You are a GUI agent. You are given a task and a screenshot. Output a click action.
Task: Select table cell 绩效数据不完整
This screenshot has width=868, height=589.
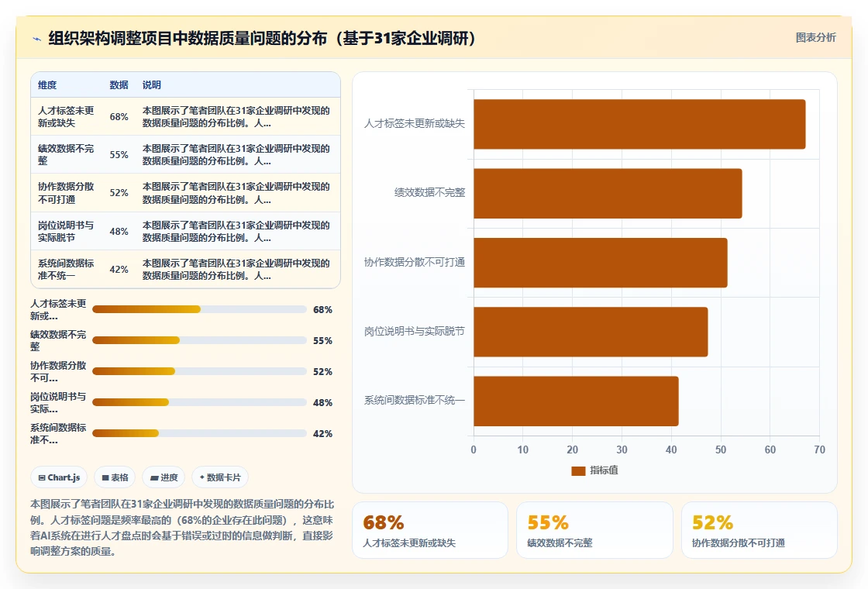pyautogui.click(x=66, y=154)
